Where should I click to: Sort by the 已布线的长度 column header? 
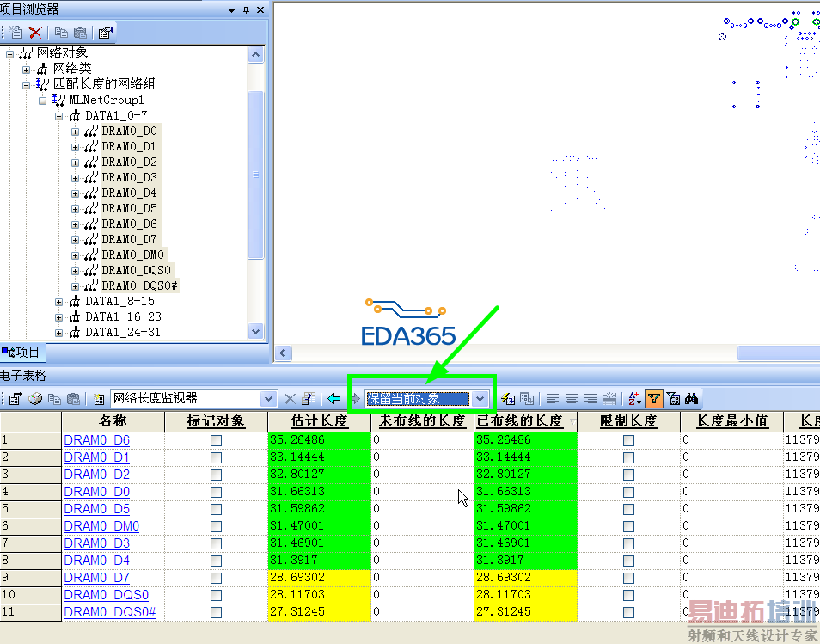[525, 421]
